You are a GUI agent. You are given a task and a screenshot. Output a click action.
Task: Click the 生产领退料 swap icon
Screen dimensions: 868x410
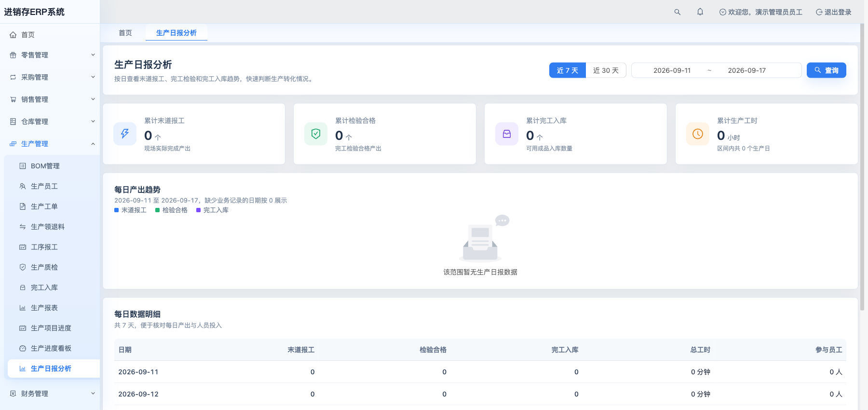[23, 227]
